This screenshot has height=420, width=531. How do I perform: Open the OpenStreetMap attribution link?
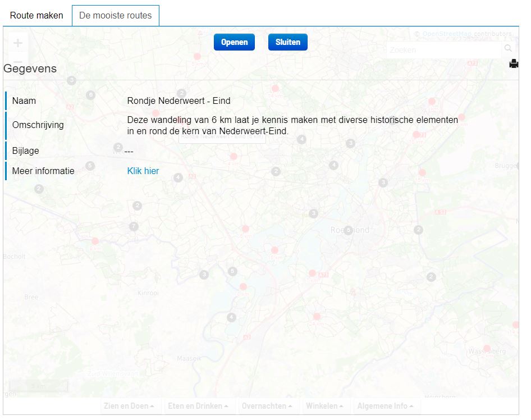click(x=447, y=34)
